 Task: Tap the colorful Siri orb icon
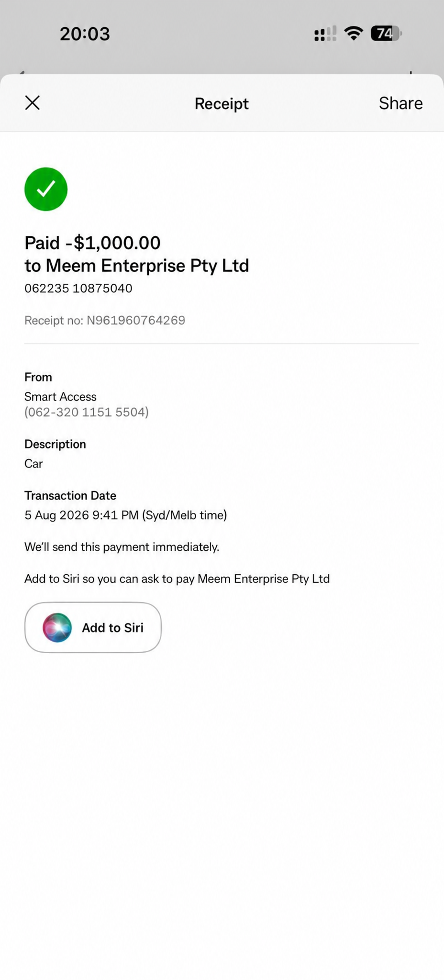click(x=57, y=627)
